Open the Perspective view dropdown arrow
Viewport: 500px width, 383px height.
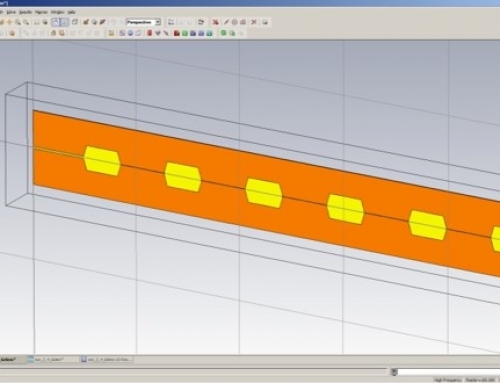click(158, 22)
